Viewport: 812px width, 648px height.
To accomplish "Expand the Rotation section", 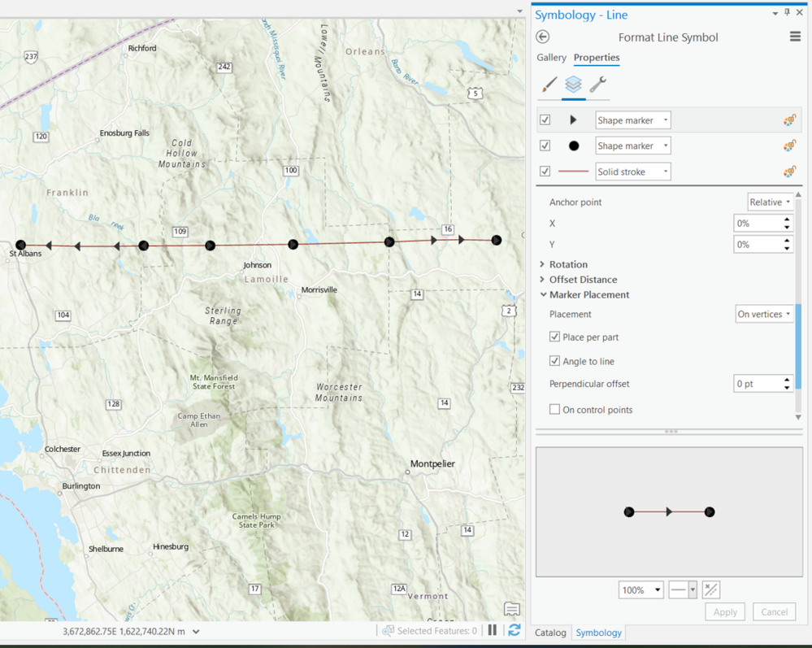I will [542, 264].
